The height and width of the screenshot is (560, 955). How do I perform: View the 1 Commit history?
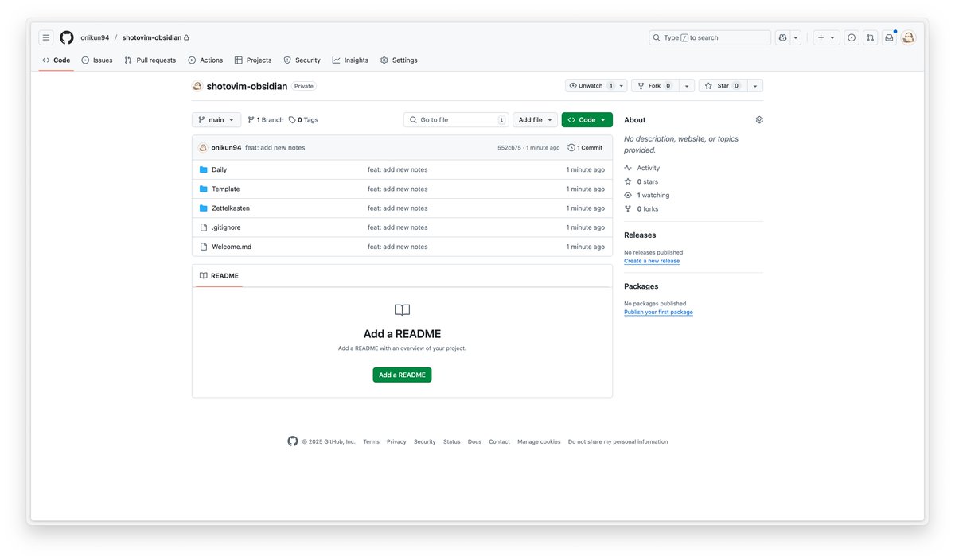click(x=585, y=148)
